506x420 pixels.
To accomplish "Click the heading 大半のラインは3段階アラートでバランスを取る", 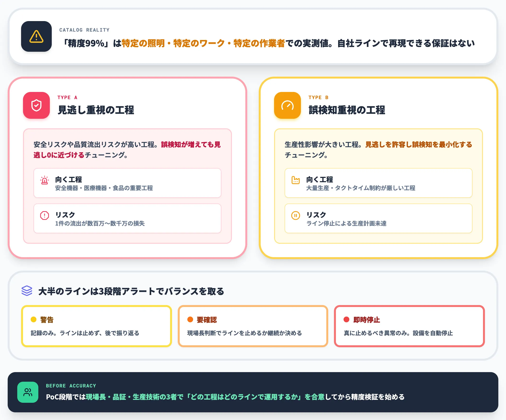I will click(131, 291).
